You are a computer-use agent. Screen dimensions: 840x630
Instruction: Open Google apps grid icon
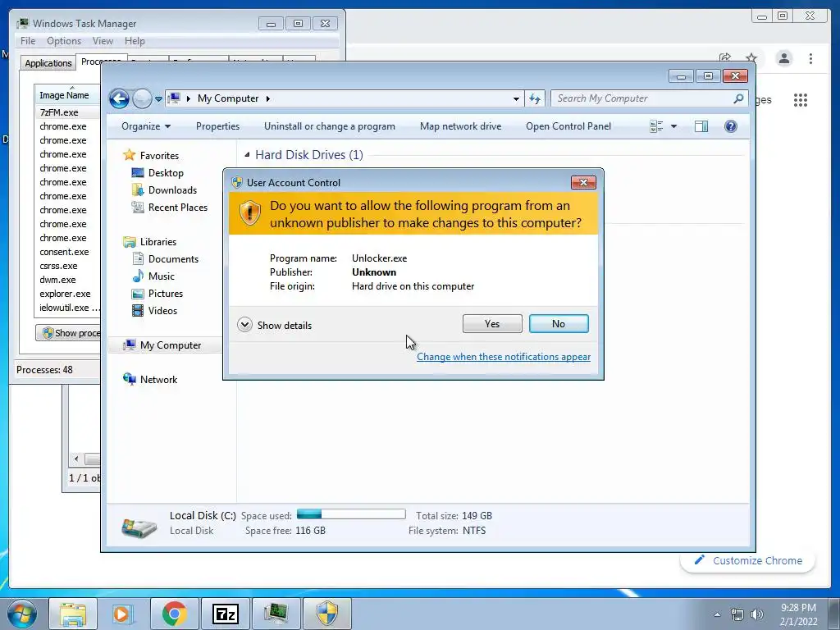801,100
